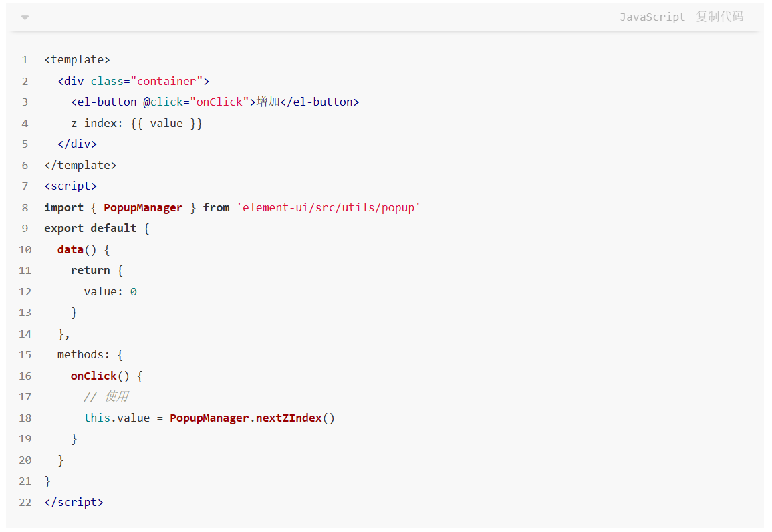Click the "methods: {" line
Screen dimensions: 772x532
[90, 355]
